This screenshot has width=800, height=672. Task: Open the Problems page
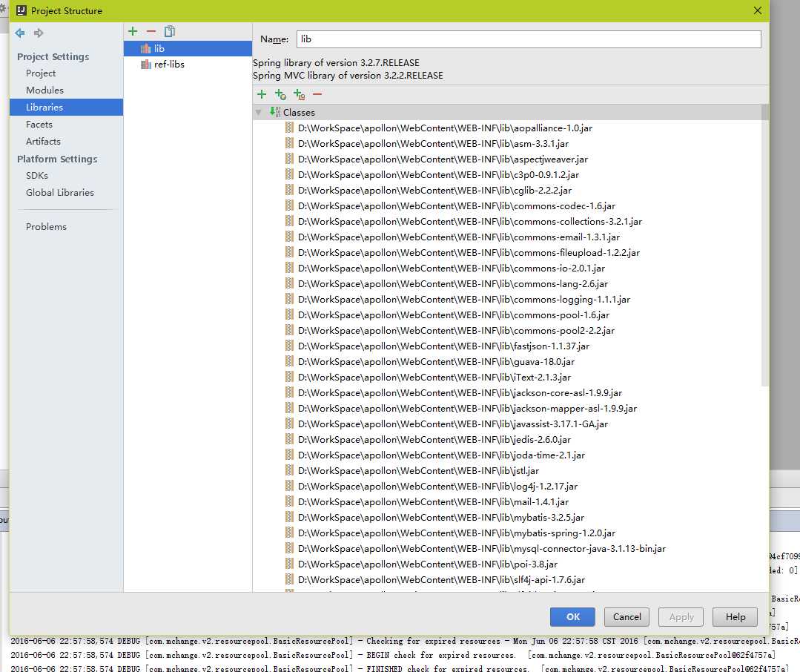pyautogui.click(x=47, y=226)
